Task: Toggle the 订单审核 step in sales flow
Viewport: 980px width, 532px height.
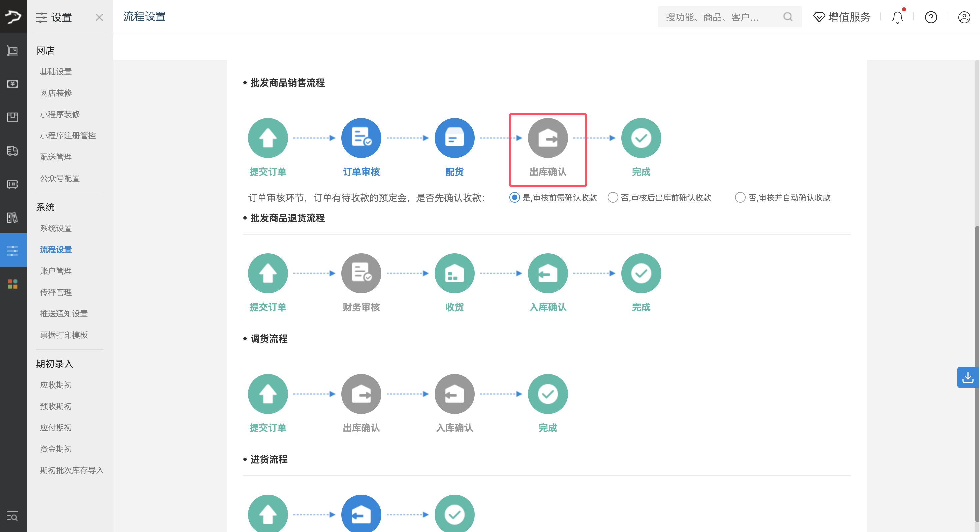Action: pyautogui.click(x=361, y=138)
